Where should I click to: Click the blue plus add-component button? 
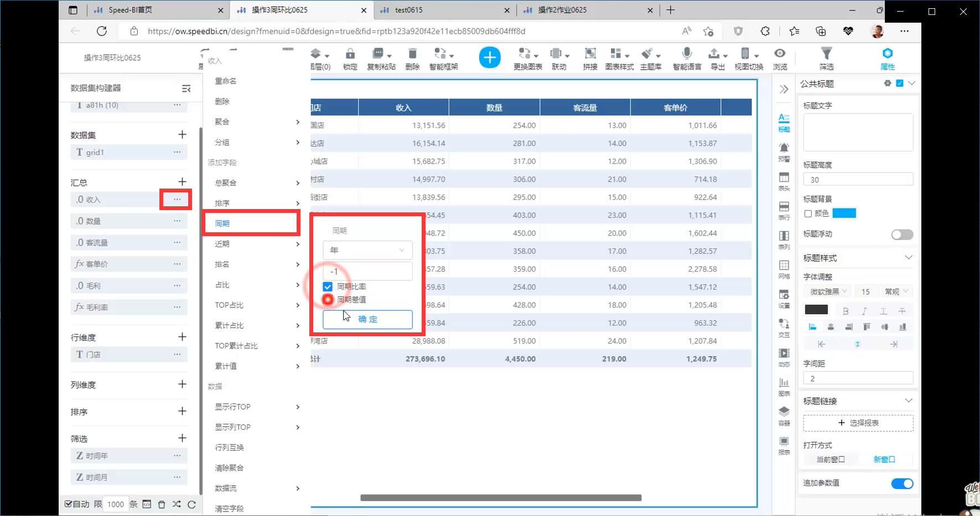(489, 58)
